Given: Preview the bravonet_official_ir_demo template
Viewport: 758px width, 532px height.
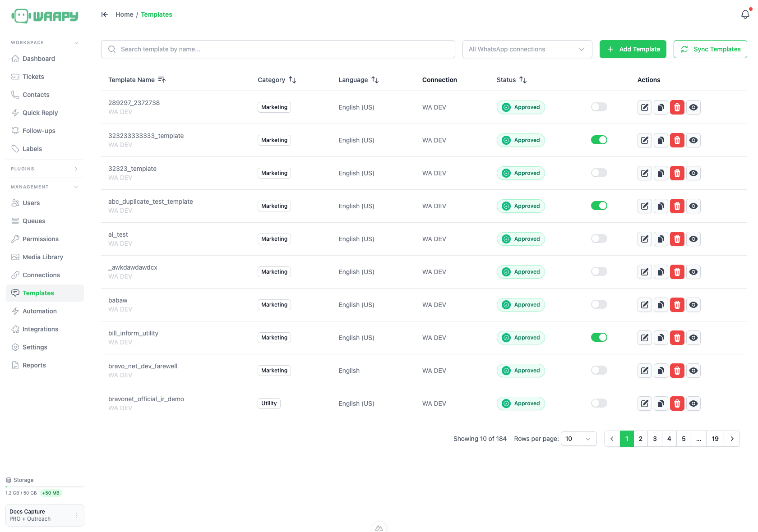Looking at the screenshot, I should 693,404.
